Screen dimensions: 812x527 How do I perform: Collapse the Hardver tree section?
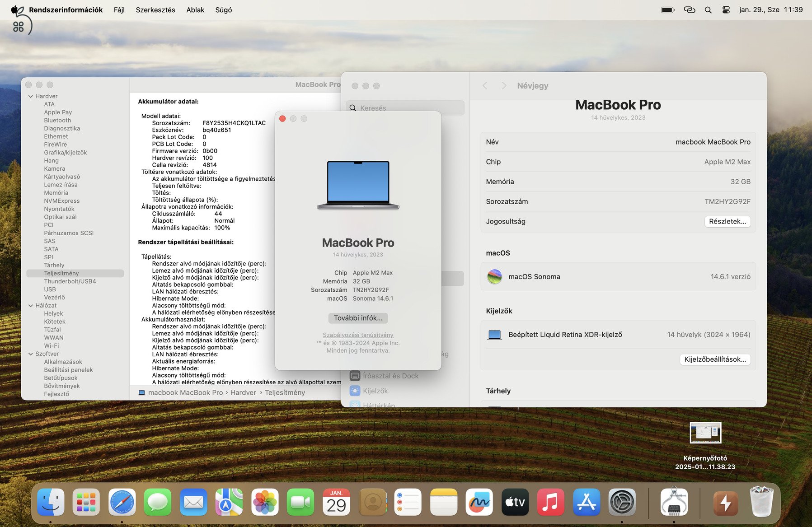pyautogui.click(x=31, y=96)
